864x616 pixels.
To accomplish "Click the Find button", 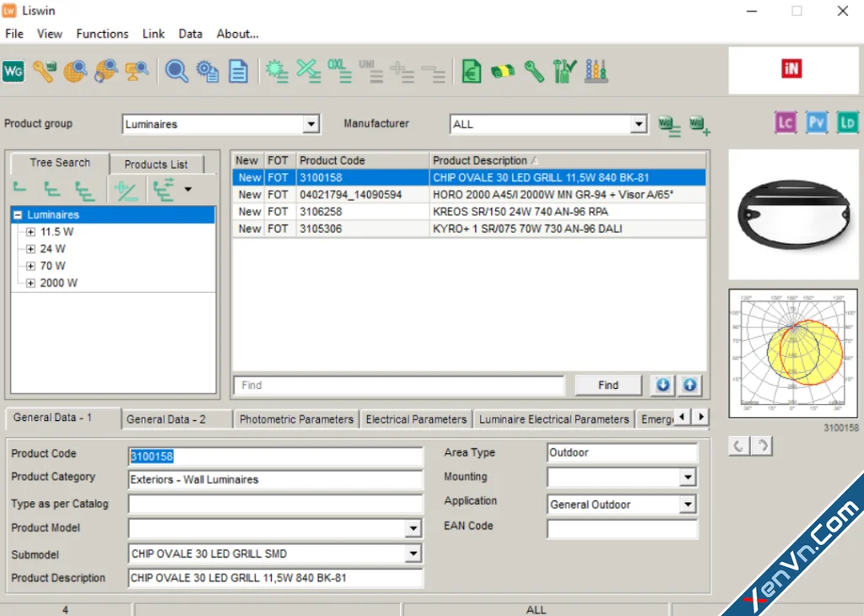I will point(608,385).
